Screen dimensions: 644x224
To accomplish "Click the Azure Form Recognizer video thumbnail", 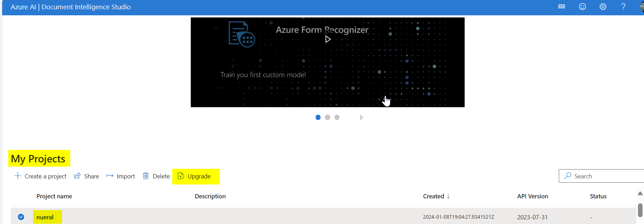I will [x=327, y=62].
